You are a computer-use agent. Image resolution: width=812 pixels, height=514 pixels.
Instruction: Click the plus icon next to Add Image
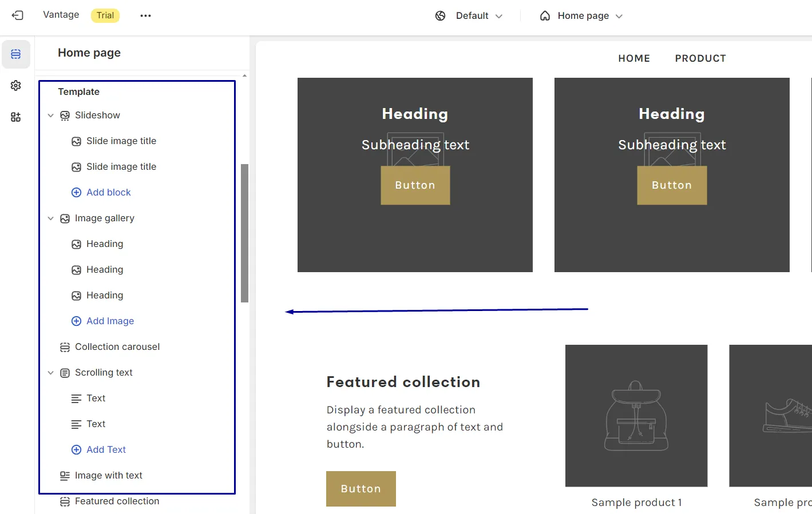point(76,321)
